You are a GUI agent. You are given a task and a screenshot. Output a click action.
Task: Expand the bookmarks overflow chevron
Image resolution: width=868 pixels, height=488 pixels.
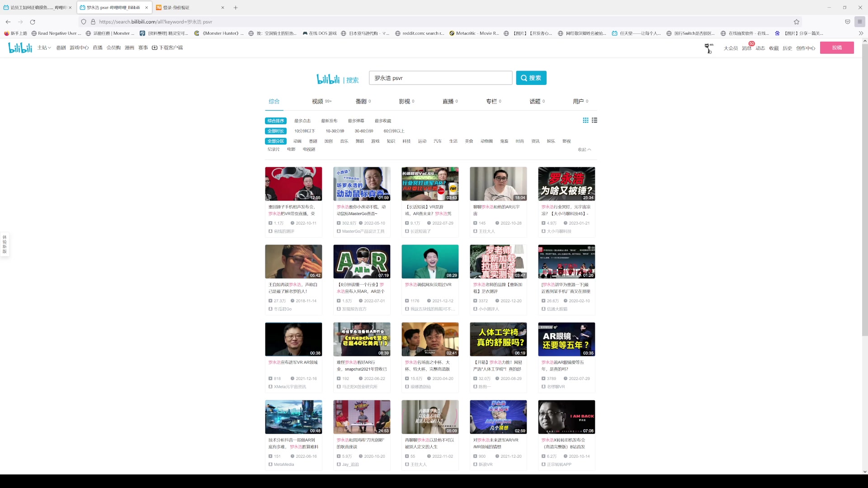(x=861, y=33)
